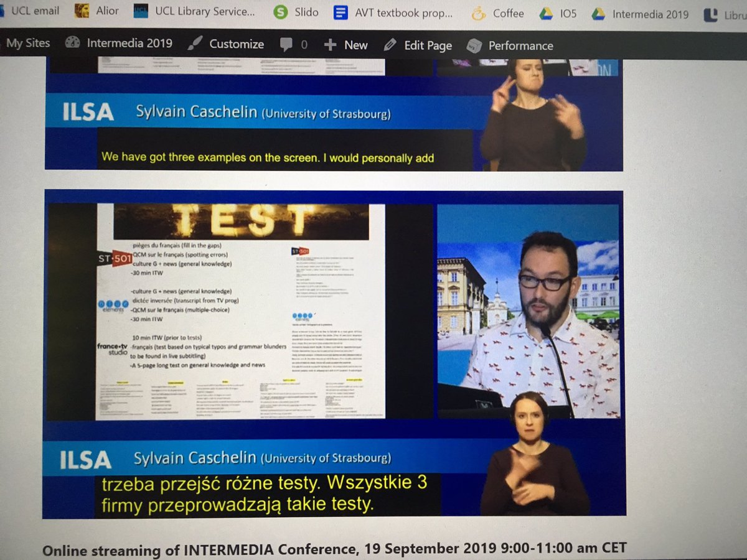Click the Alior bookmark favicon

pos(81,11)
